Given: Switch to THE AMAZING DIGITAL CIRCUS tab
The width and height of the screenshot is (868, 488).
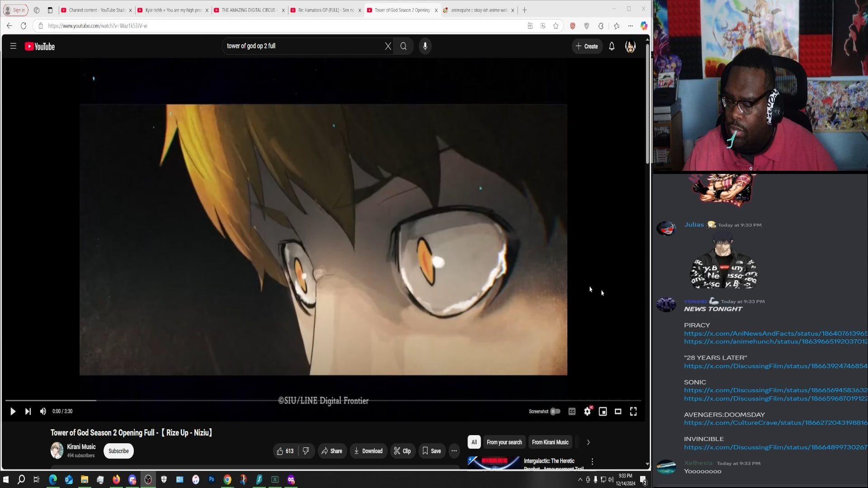Looking at the screenshot, I should (249, 10).
